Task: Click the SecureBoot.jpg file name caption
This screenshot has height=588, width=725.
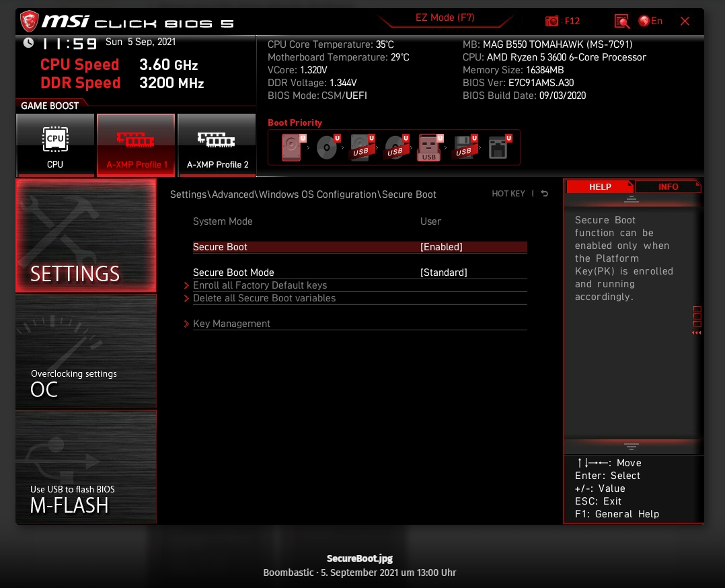Action: [x=359, y=558]
